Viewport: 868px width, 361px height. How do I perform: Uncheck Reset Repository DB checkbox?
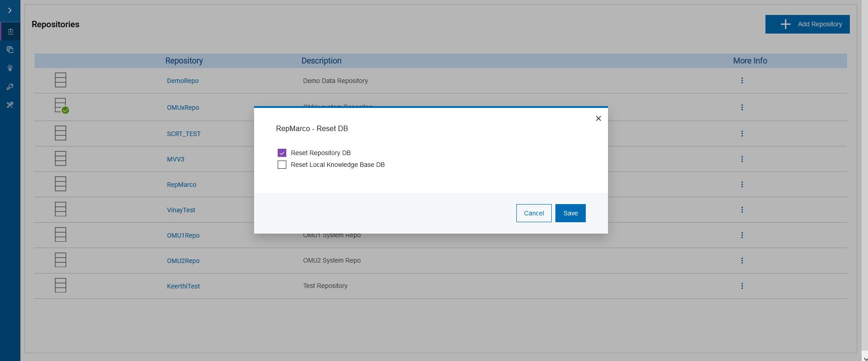282,153
